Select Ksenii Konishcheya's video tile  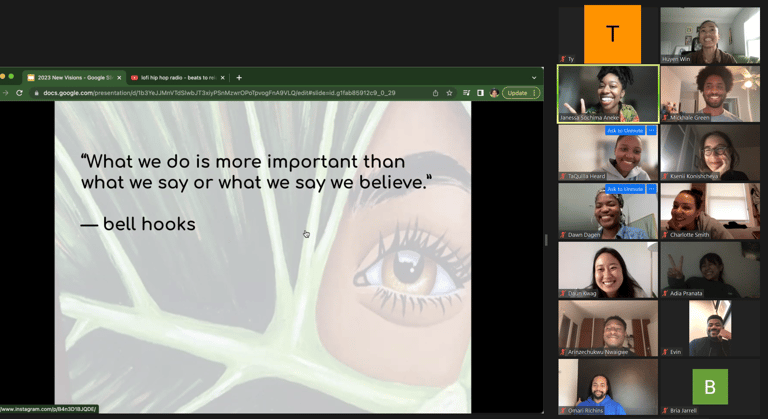click(x=710, y=152)
